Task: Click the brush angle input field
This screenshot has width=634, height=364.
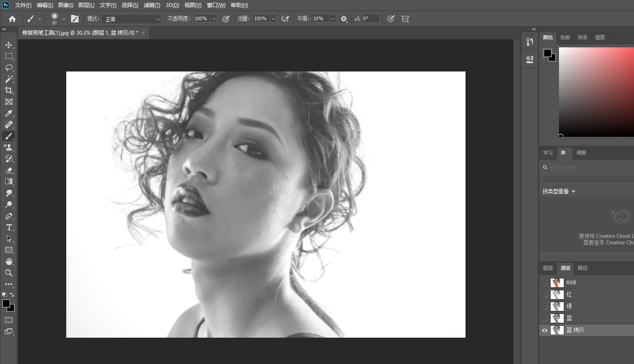Action: tap(371, 19)
